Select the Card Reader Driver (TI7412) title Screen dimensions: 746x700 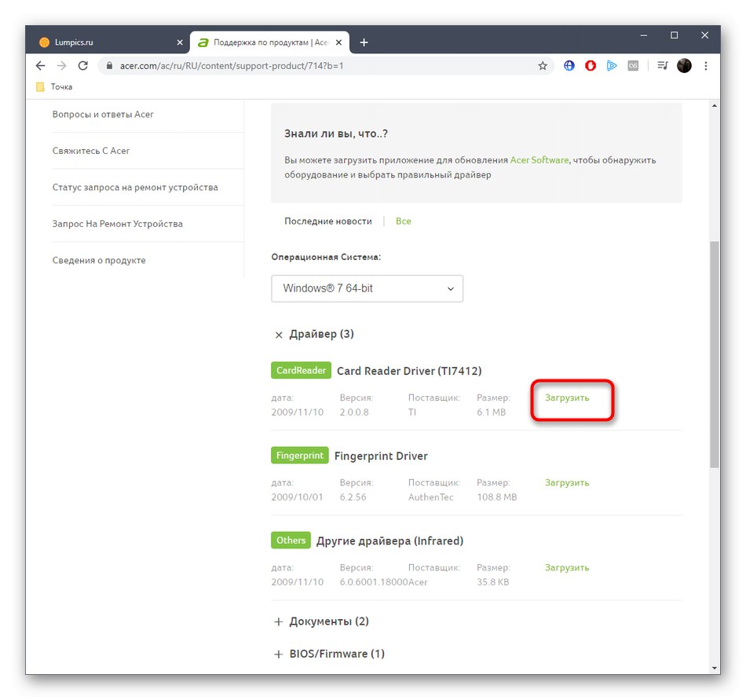(x=409, y=371)
